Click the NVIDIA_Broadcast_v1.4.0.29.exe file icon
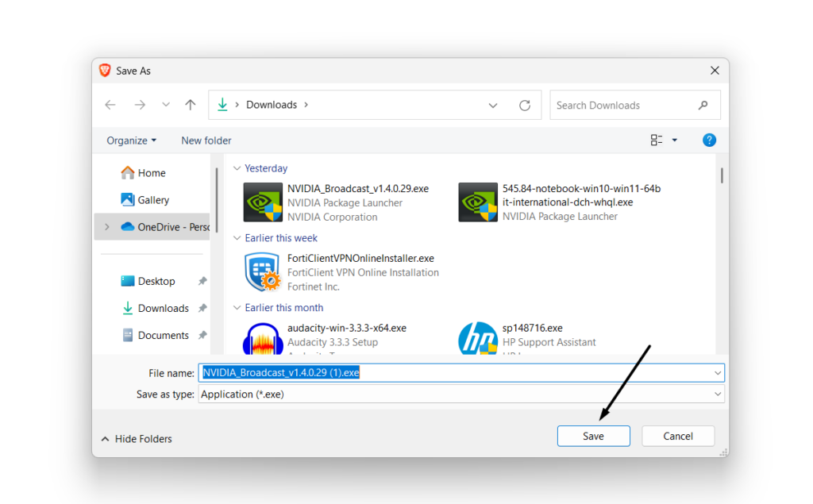 pos(263,202)
